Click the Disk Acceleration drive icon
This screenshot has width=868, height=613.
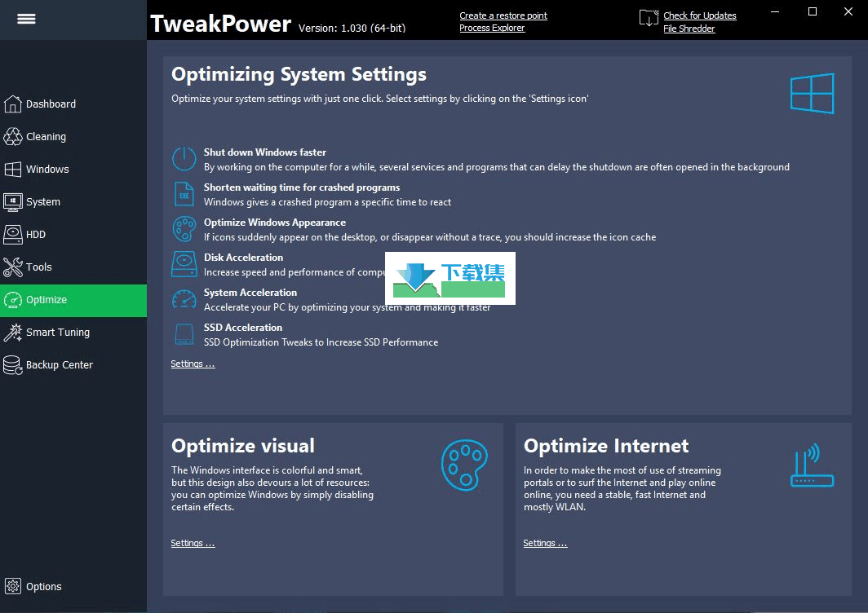click(x=184, y=264)
